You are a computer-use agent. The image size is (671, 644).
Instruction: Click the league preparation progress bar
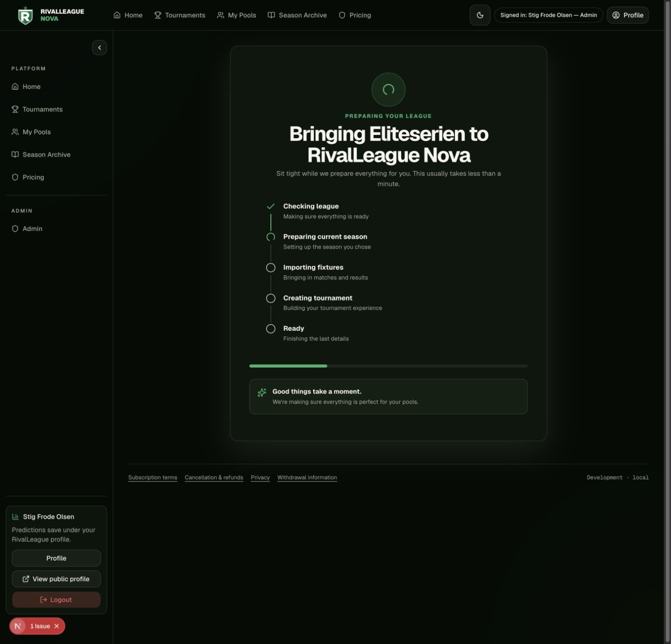[388, 366]
